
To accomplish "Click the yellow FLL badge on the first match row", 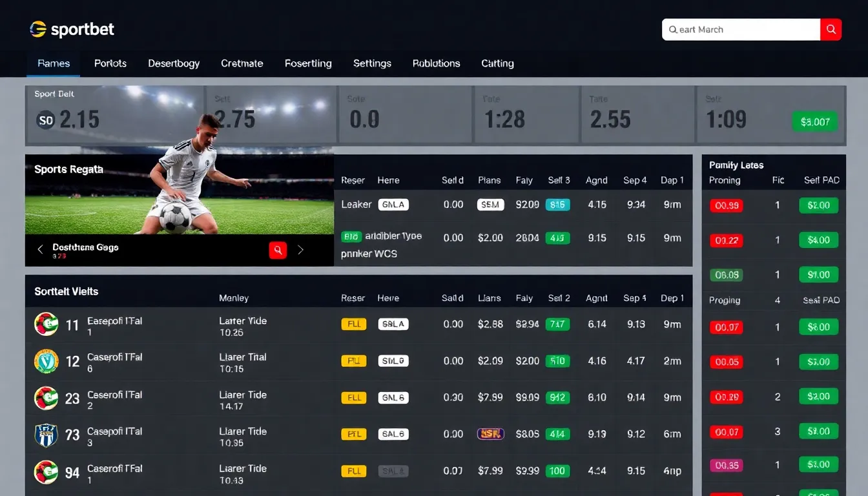I will pos(353,324).
